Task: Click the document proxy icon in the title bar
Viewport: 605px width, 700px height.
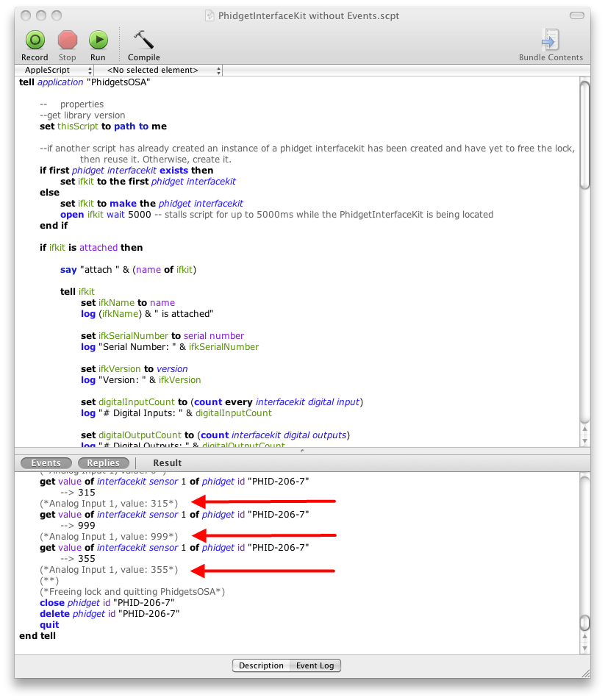Action: click(x=210, y=16)
